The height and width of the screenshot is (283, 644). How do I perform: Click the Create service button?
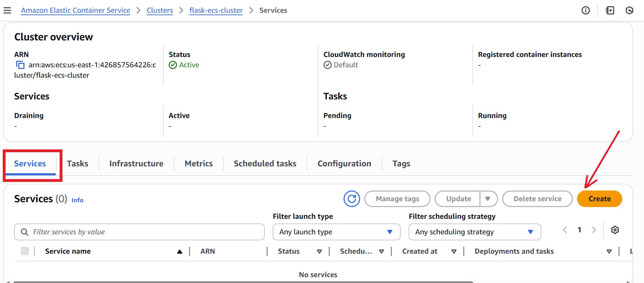click(x=600, y=199)
